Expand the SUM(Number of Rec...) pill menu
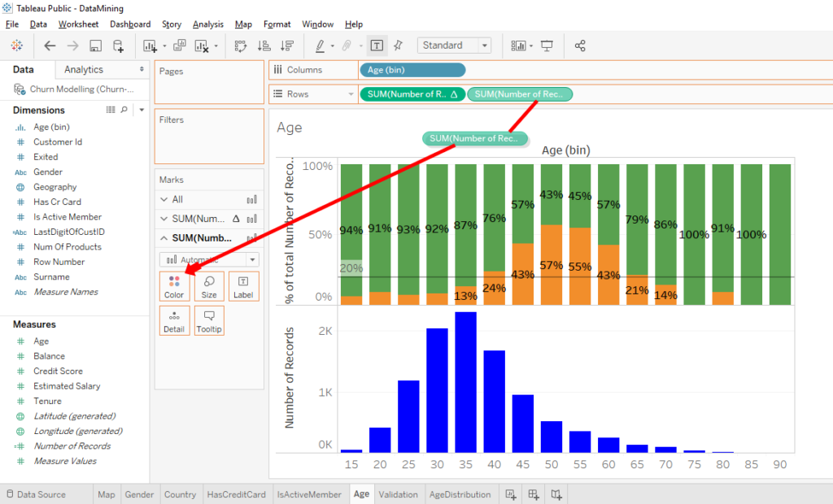Screen dimensions: 833x504 pos(567,93)
